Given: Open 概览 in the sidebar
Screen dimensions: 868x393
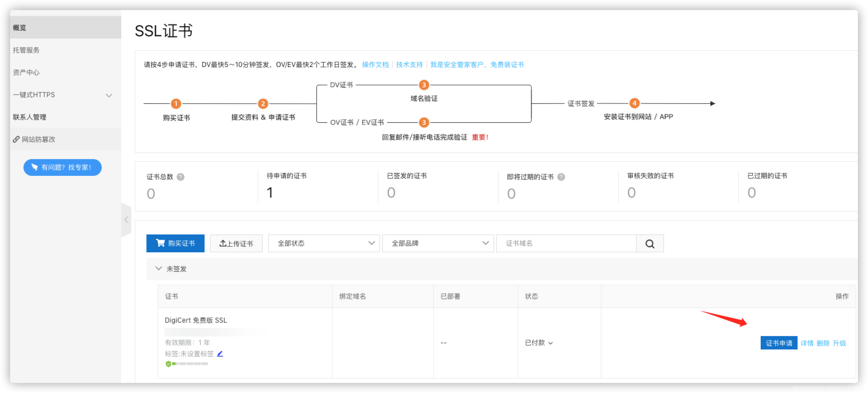Looking at the screenshot, I should point(65,28).
